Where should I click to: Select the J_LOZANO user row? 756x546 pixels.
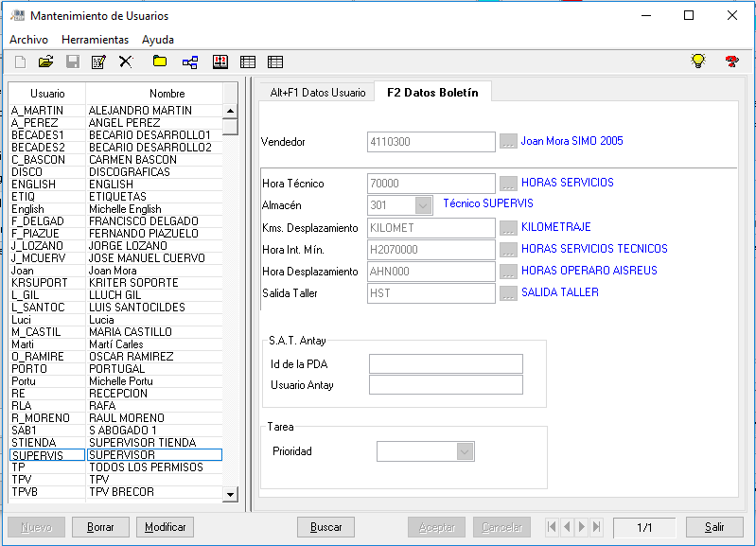pos(115,246)
